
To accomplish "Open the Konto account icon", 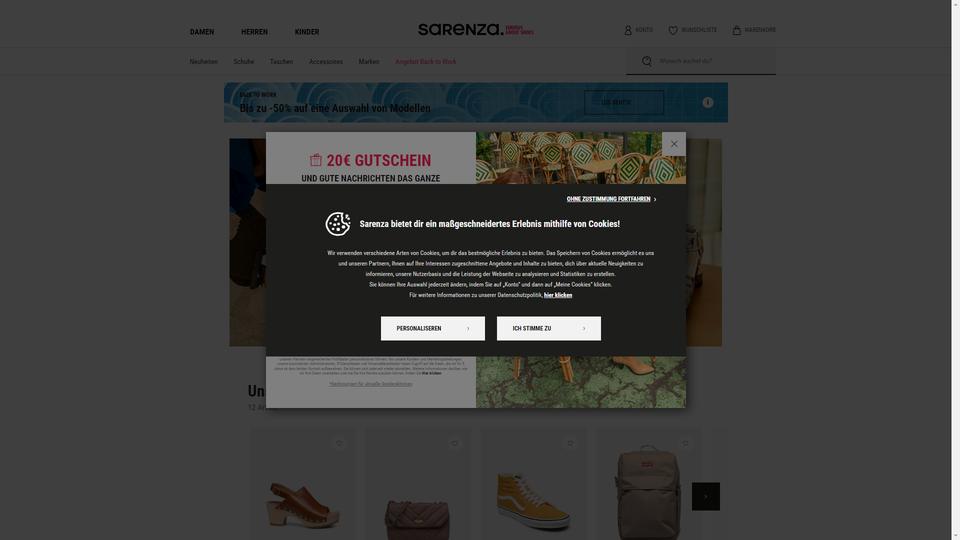I will [628, 30].
